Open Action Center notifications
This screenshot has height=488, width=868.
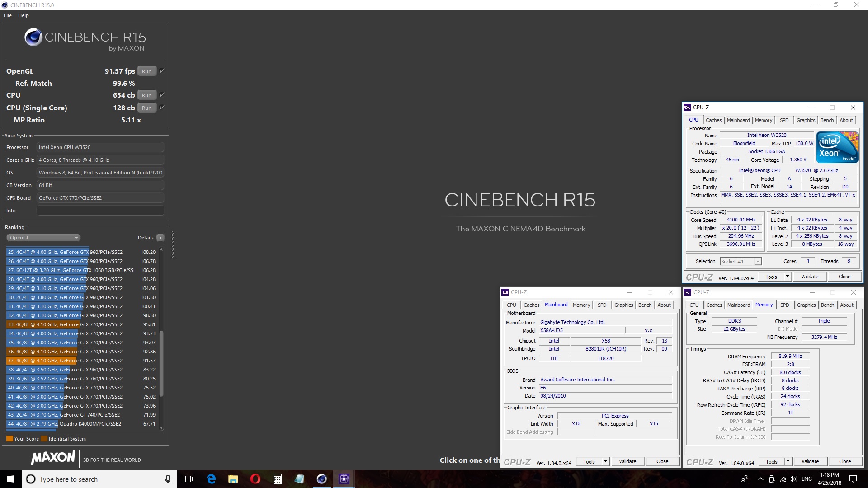853,479
